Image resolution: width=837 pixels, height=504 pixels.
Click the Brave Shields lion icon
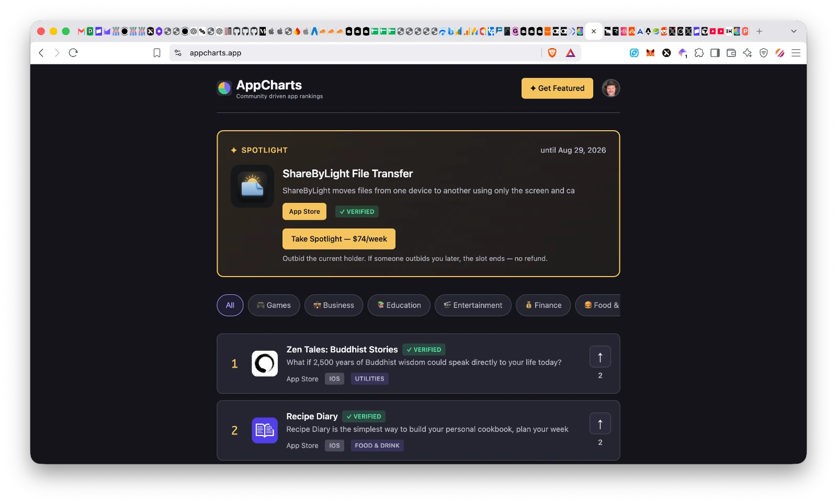(x=552, y=53)
